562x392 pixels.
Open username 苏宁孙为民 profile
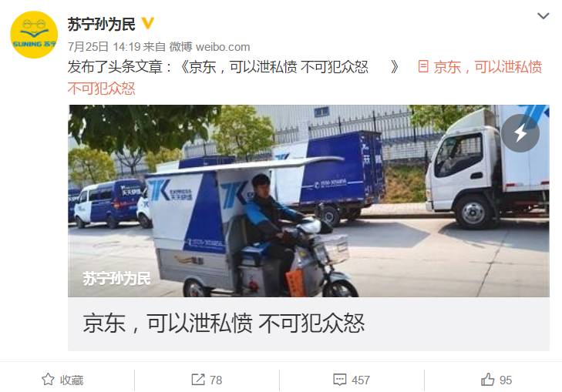(102, 25)
